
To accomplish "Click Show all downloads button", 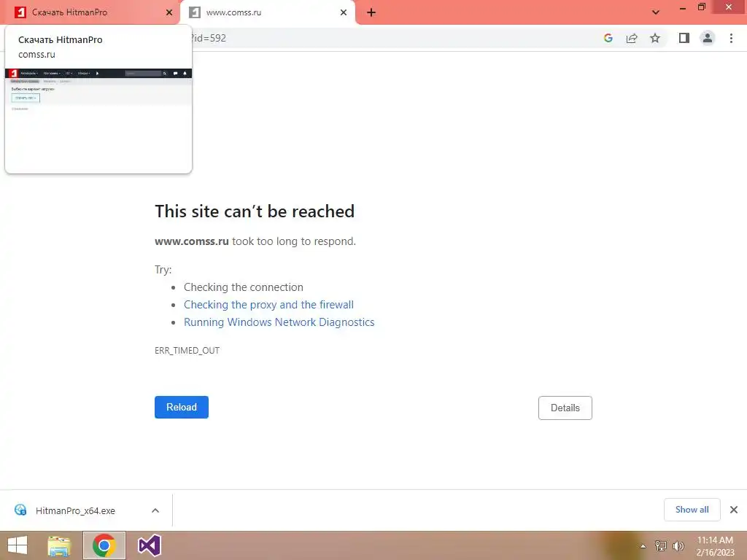I will 692,510.
